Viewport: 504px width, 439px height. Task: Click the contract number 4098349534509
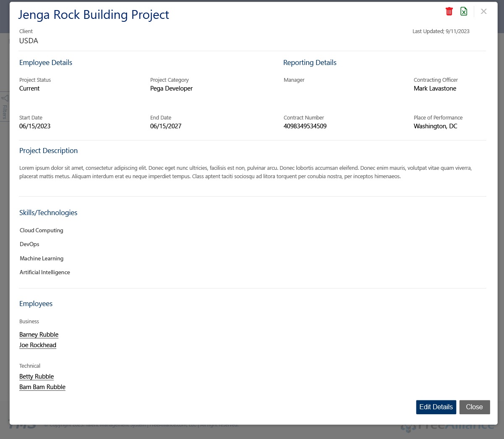pyautogui.click(x=305, y=126)
